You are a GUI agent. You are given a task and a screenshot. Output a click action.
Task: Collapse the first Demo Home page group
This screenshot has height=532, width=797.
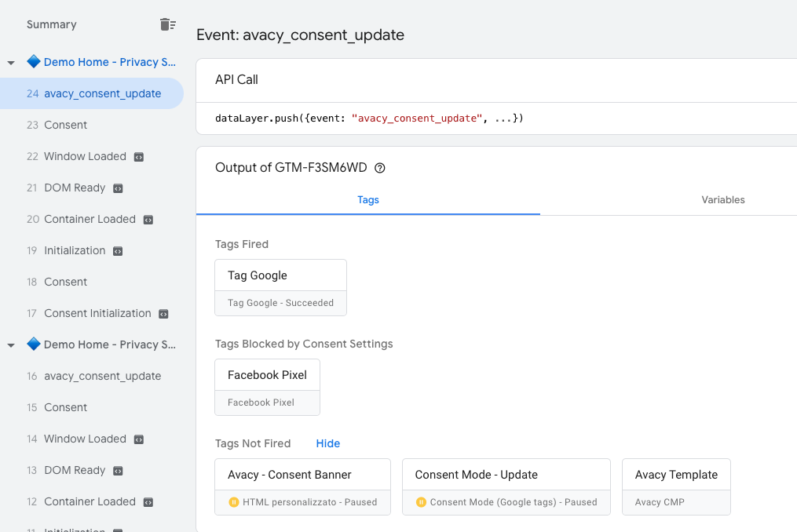(11, 63)
